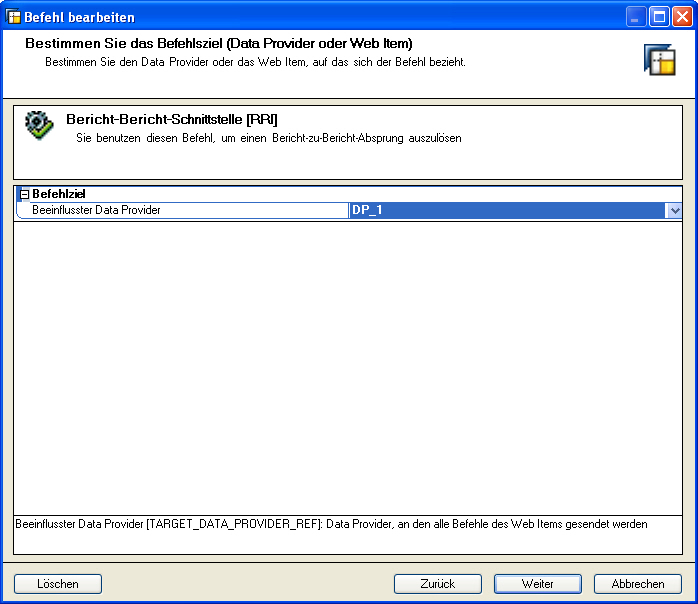Viewport: 698px width, 604px height.
Task: Click the Bericht-Bericht-Schnittstelle [RRI] heading
Action: (x=165, y=120)
